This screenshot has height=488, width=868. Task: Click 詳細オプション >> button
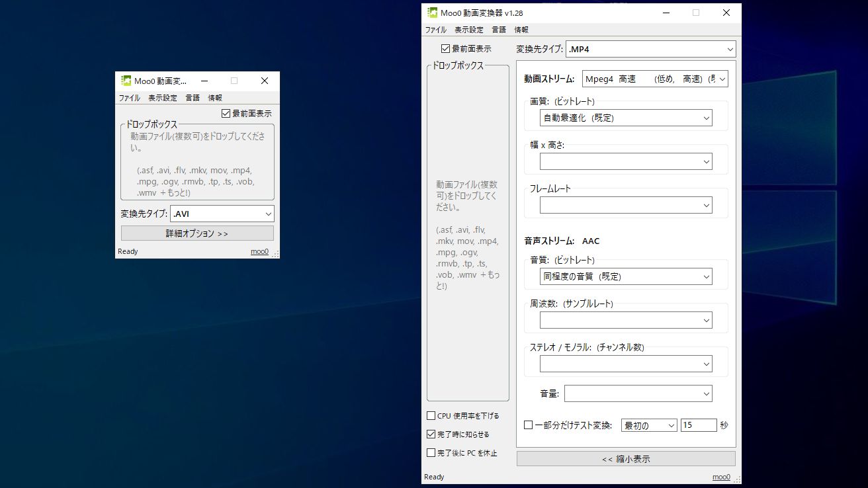click(x=197, y=233)
